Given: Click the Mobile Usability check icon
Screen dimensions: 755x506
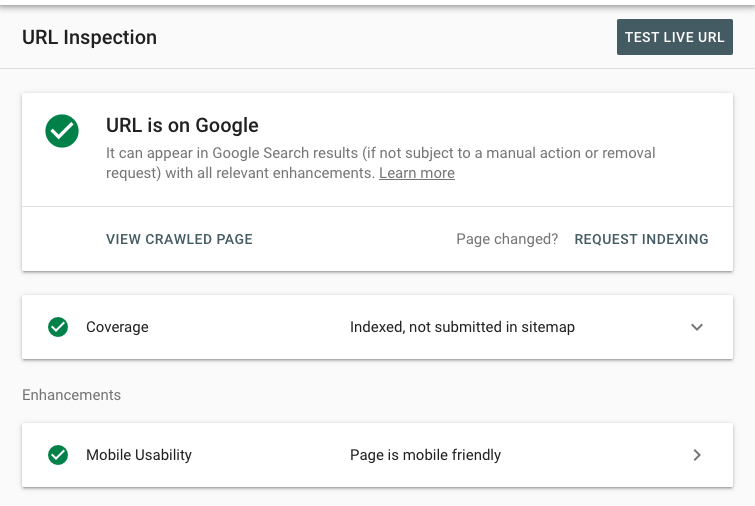Looking at the screenshot, I should pyautogui.click(x=58, y=455).
